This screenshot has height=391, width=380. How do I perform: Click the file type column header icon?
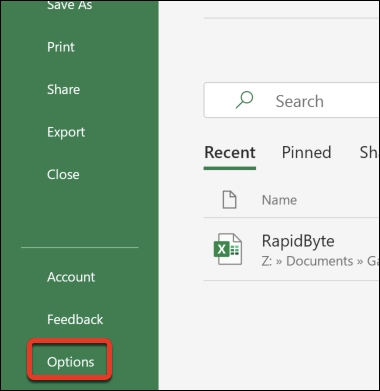click(x=229, y=200)
